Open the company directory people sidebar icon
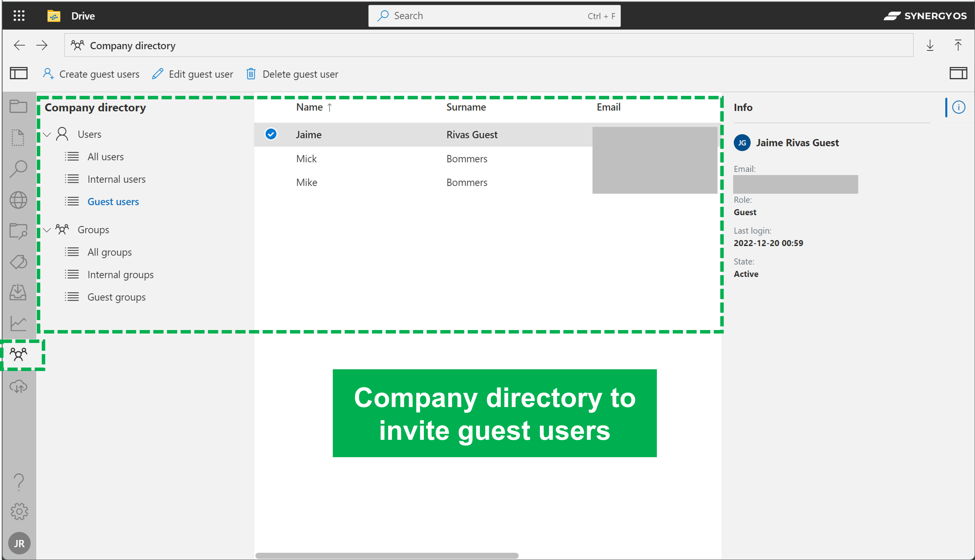 click(x=18, y=354)
